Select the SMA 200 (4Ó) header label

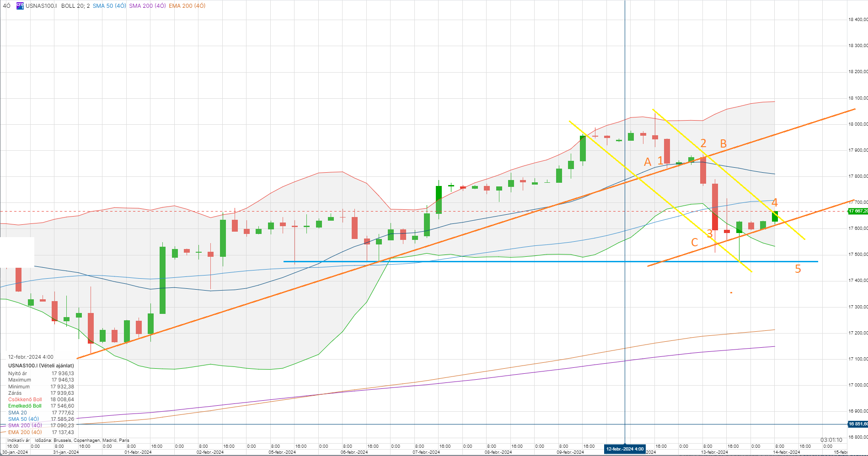[x=147, y=6]
